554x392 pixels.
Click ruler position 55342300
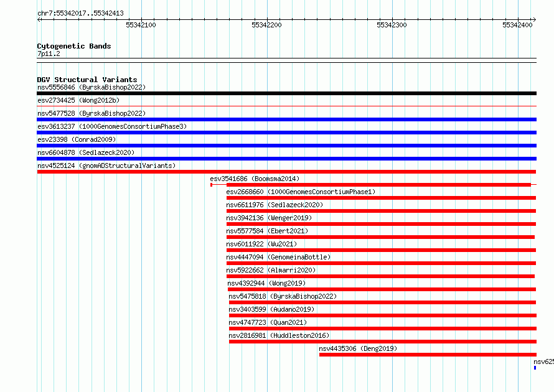tap(392, 25)
